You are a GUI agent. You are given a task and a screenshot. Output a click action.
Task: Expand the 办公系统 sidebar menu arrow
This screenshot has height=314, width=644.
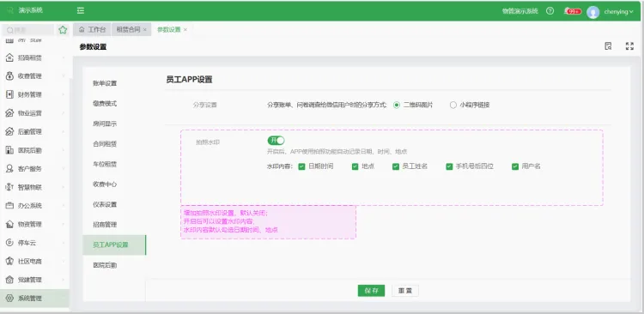(x=64, y=206)
